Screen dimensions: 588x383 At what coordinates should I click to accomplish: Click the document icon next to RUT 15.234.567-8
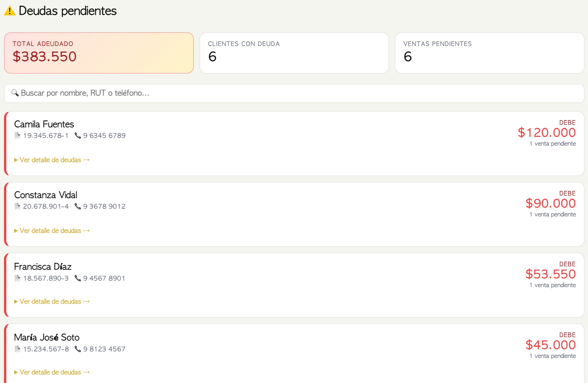(x=17, y=349)
